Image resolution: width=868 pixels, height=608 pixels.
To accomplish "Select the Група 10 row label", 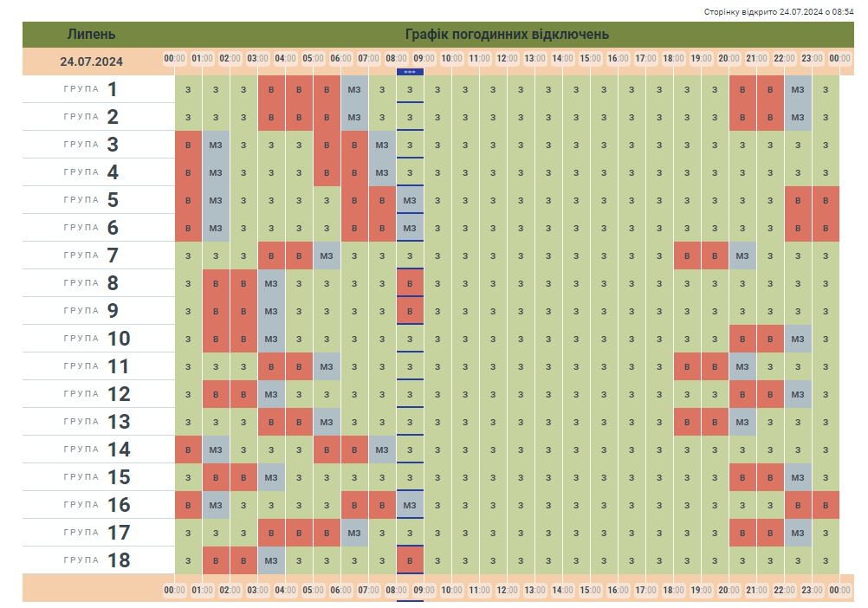I will click(x=96, y=339).
